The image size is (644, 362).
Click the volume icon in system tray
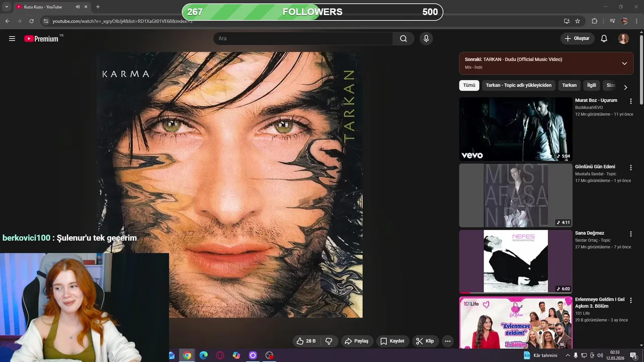point(600,355)
